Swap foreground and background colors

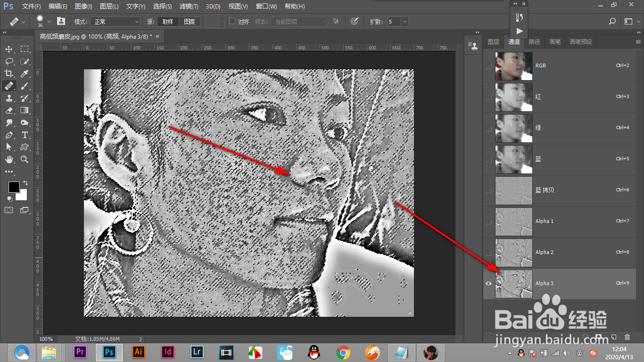[25, 183]
